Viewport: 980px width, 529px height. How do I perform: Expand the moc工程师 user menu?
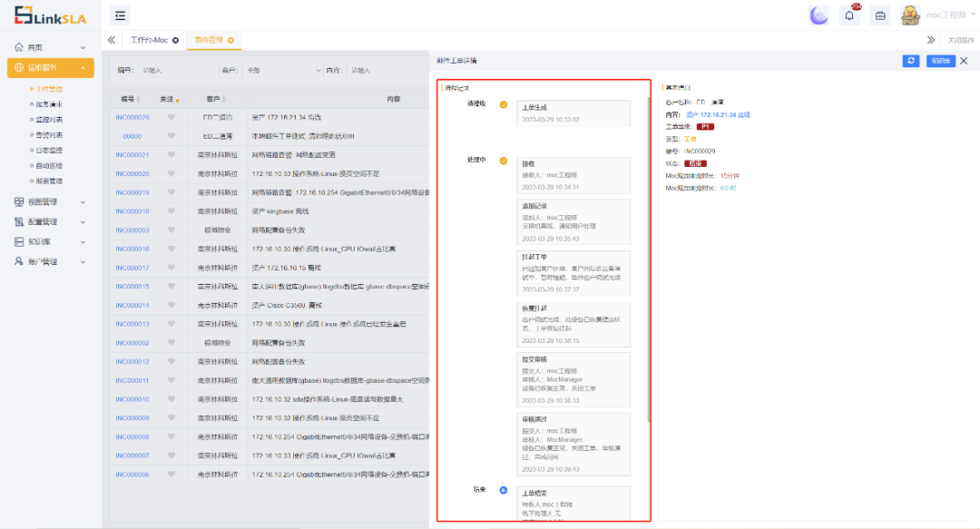948,15
